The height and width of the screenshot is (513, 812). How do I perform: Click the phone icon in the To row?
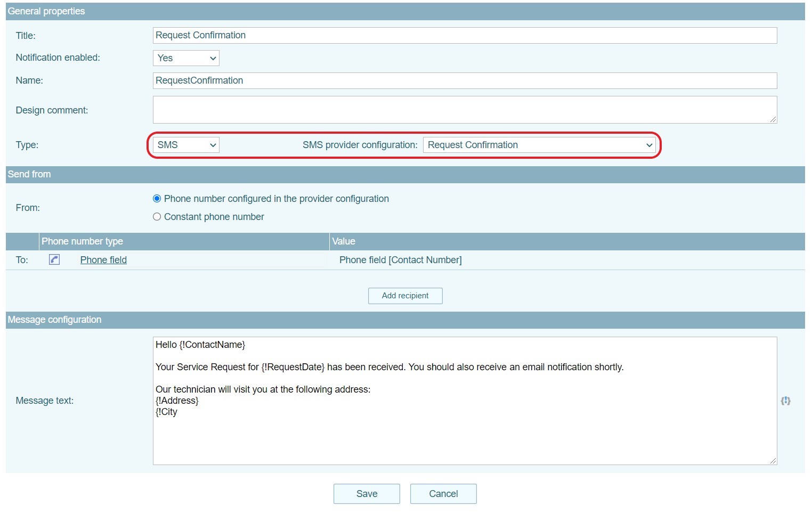tap(54, 259)
